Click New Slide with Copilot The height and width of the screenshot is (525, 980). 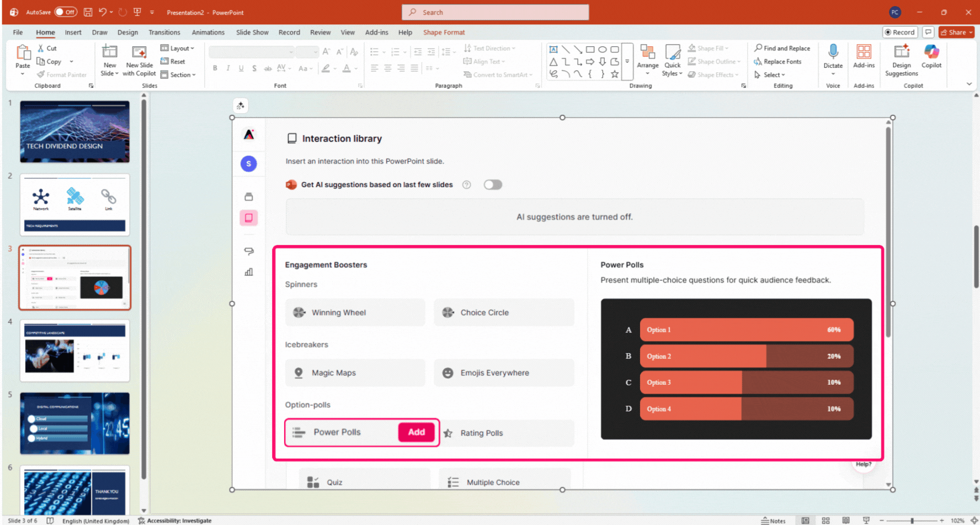click(x=139, y=61)
